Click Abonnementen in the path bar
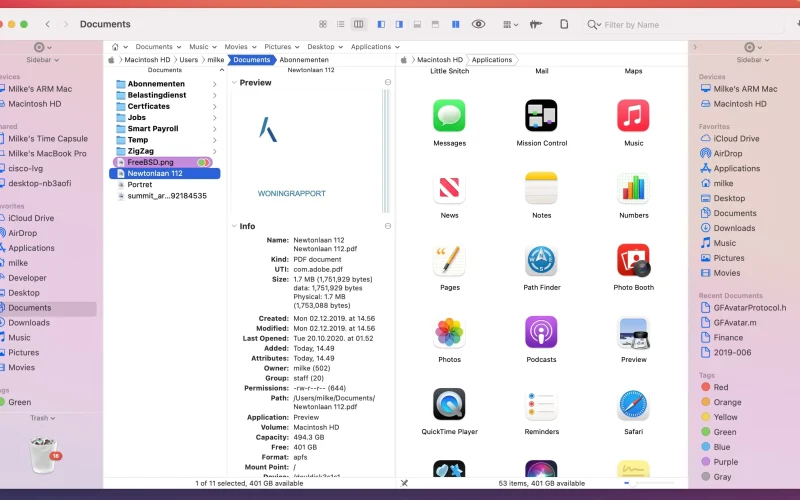This screenshot has width=800, height=500. (x=304, y=60)
